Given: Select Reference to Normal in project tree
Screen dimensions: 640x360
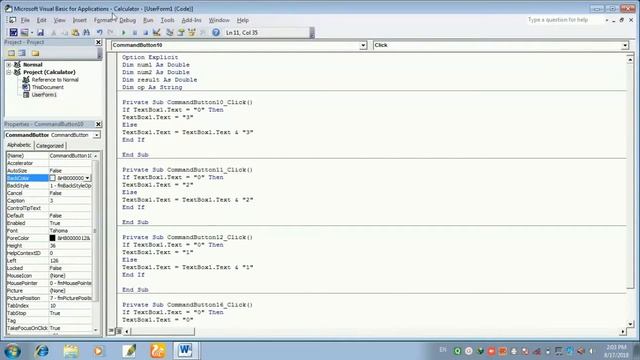Looking at the screenshot, I should tap(55, 80).
